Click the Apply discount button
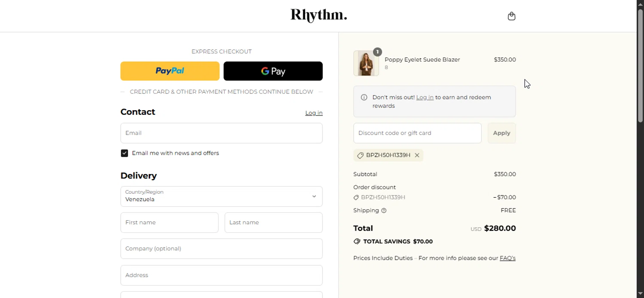This screenshot has width=644, height=298. (x=501, y=133)
